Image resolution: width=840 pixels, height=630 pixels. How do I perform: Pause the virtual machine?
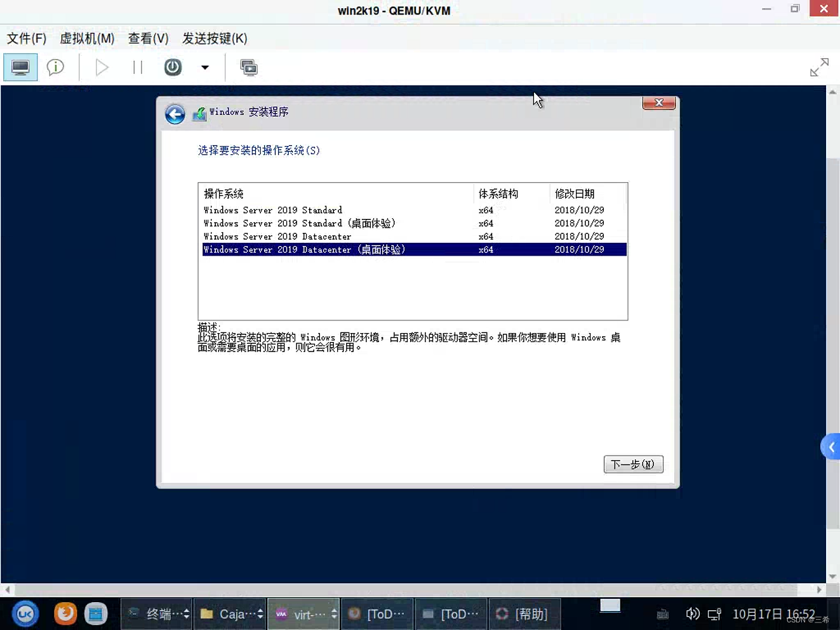coord(138,67)
